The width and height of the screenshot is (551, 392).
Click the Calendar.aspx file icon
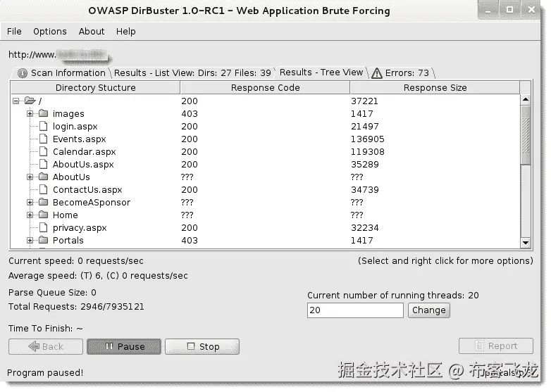pyautogui.click(x=43, y=151)
